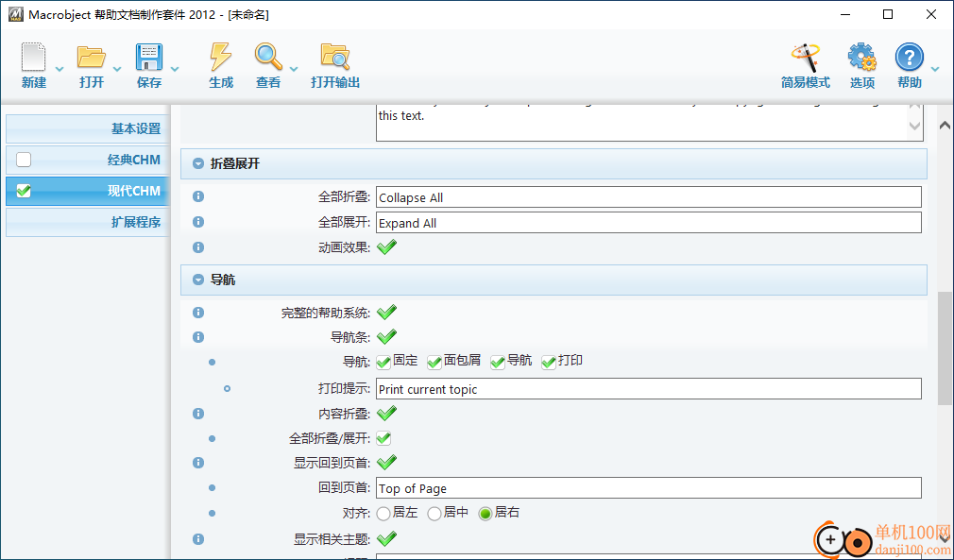Click the Print current topic field
Image resolution: width=954 pixels, height=560 pixels.
(649, 388)
